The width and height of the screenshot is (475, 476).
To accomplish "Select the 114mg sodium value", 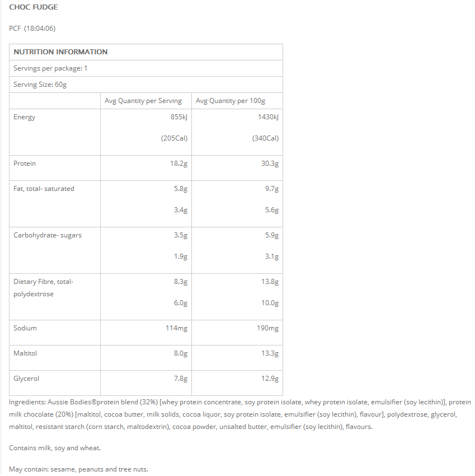I will coord(176,328).
